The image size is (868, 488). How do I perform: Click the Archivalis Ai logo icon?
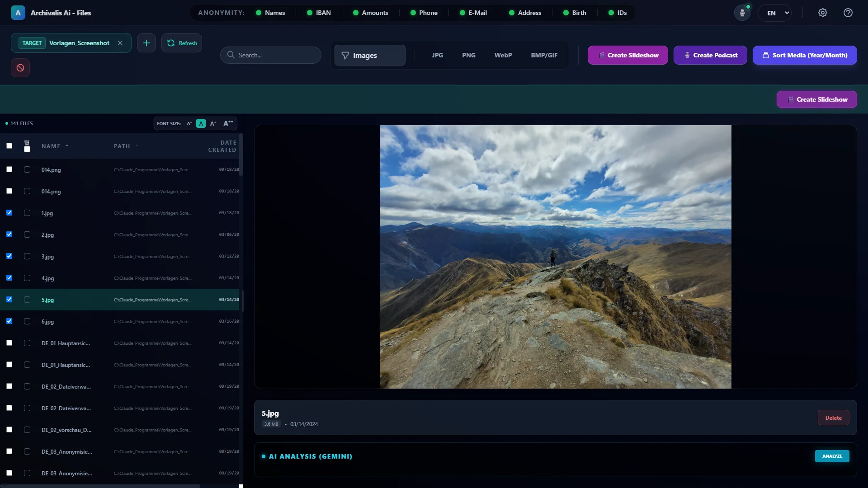pos(18,13)
